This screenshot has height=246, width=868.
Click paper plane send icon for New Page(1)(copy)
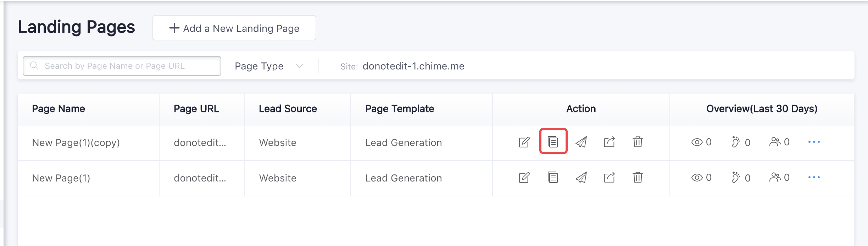tap(581, 142)
